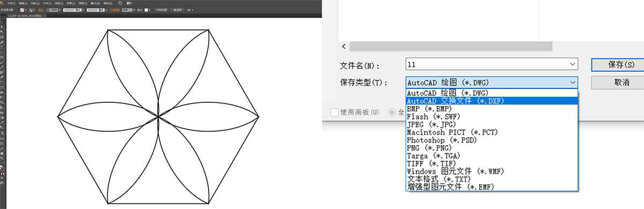Viewport: 644px width, 209px height.
Task: Select the Type tool in toolbar
Action: click(2, 47)
